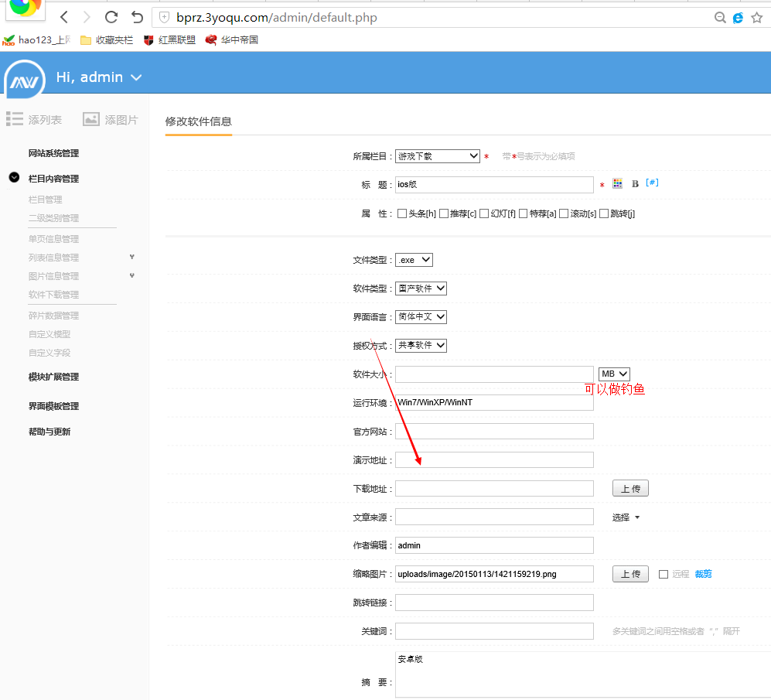The image size is (771, 700).
Task: Click the 运行环境 input field
Action: (x=494, y=402)
